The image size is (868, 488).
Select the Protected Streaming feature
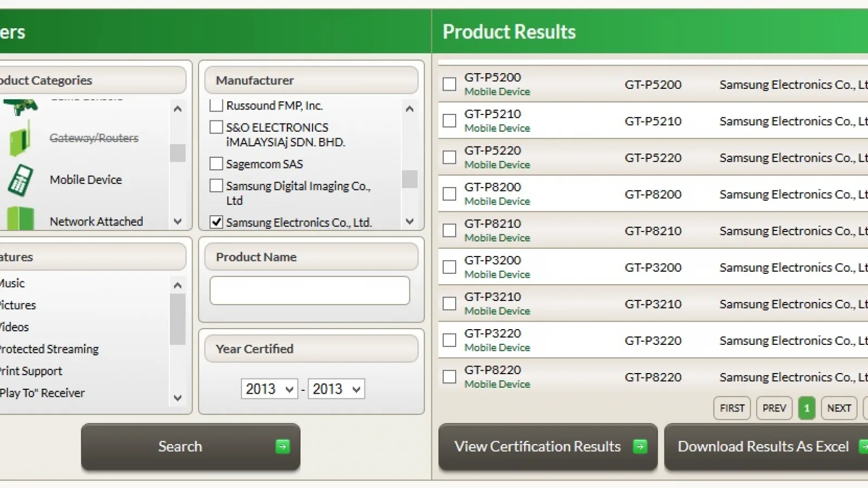(49, 349)
